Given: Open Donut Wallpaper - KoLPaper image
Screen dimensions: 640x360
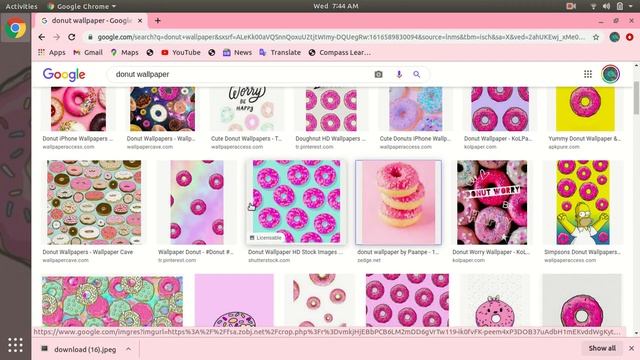Looking at the screenshot, I should click(x=500, y=109).
